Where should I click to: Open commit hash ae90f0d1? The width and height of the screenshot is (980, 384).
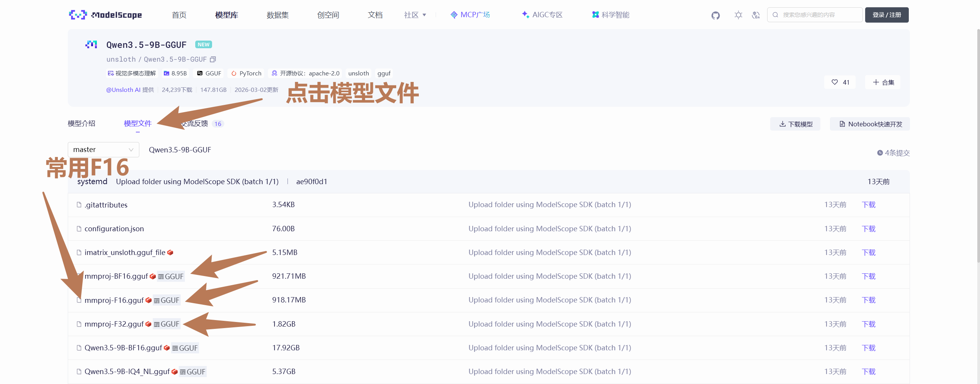coord(312,181)
